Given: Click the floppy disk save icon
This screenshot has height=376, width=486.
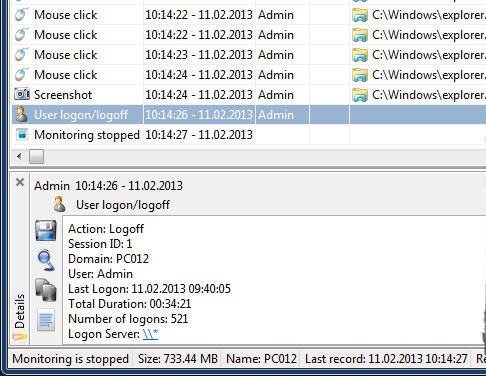Looking at the screenshot, I should click(x=46, y=230).
